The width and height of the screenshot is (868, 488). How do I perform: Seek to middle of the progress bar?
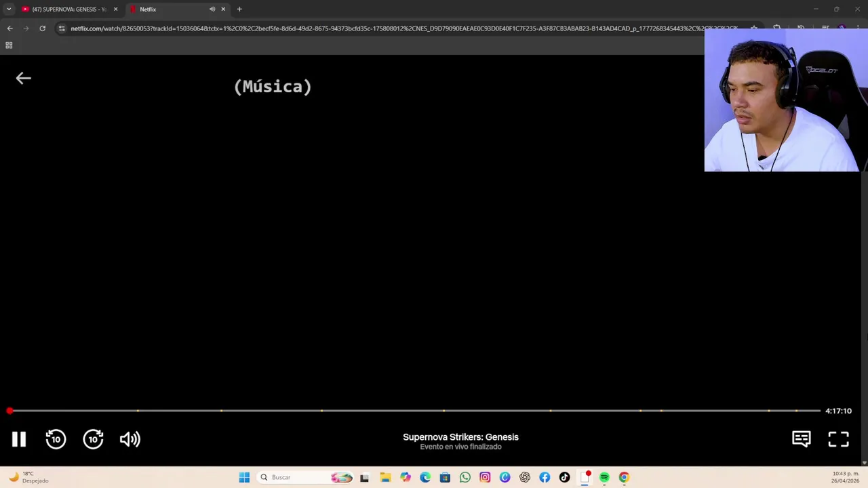coord(414,411)
